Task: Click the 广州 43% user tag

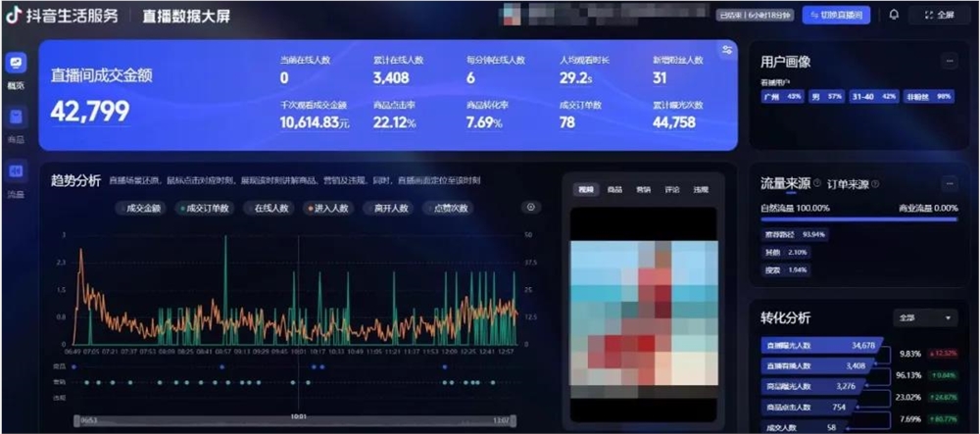Action: pos(782,97)
